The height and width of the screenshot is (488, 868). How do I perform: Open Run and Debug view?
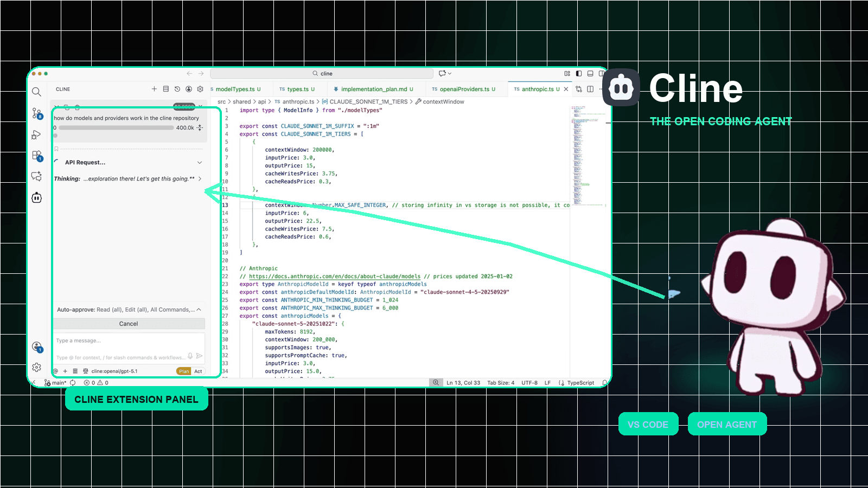tap(36, 134)
